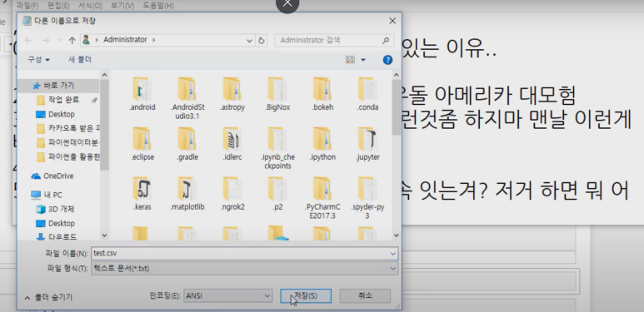Image resolution: width=644 pixels, height=312 pixels.
Task: Select the .eclipse folder
Action: [142, 143]
